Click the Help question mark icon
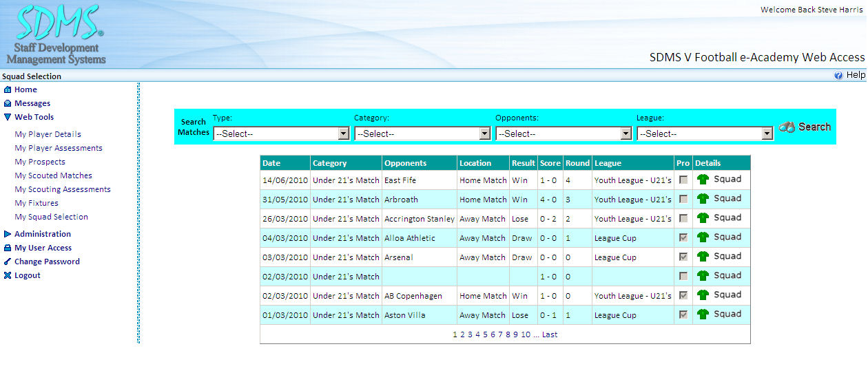The image size is (868, 373). [838, 76]
